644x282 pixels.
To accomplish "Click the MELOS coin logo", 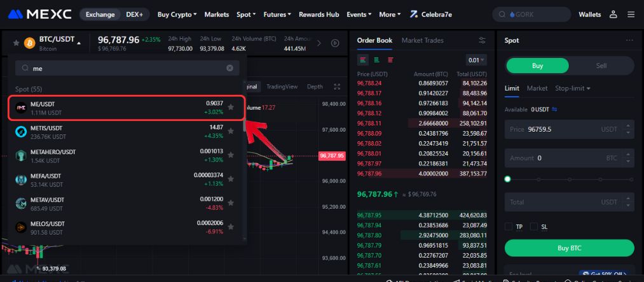I will click(21, 227).
